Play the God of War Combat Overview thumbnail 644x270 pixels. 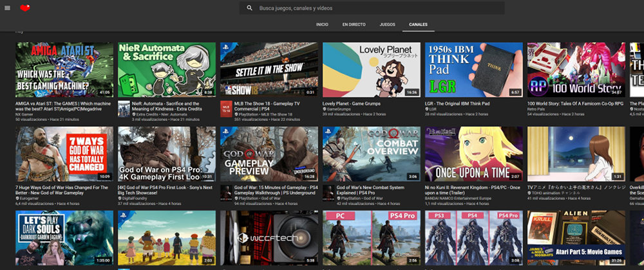[x=372, y=154]
